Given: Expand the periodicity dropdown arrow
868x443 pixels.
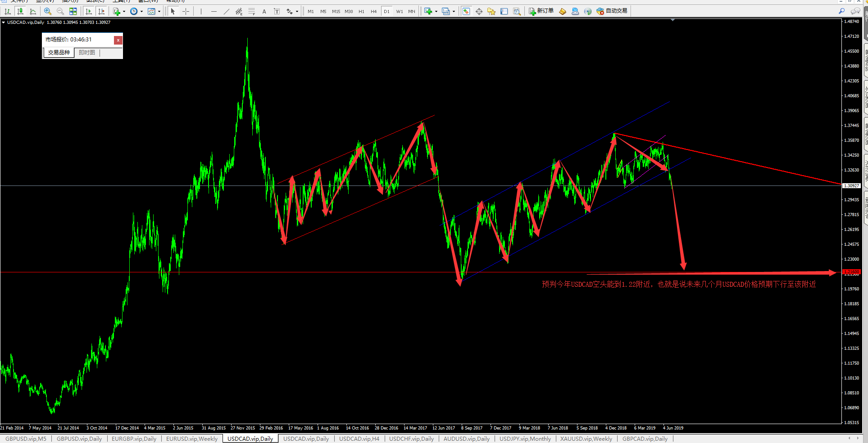Looking at the screenshot, I should 141,11.
